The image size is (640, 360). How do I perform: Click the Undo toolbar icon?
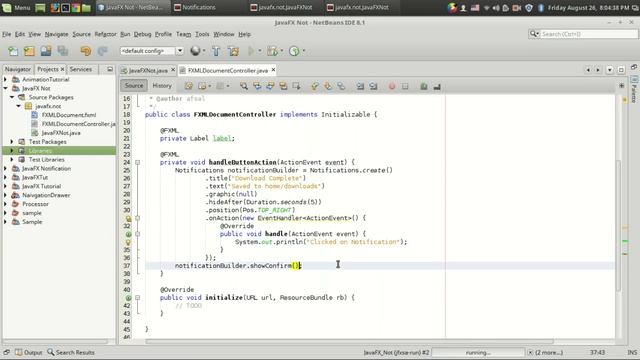[x=86, y=51]
